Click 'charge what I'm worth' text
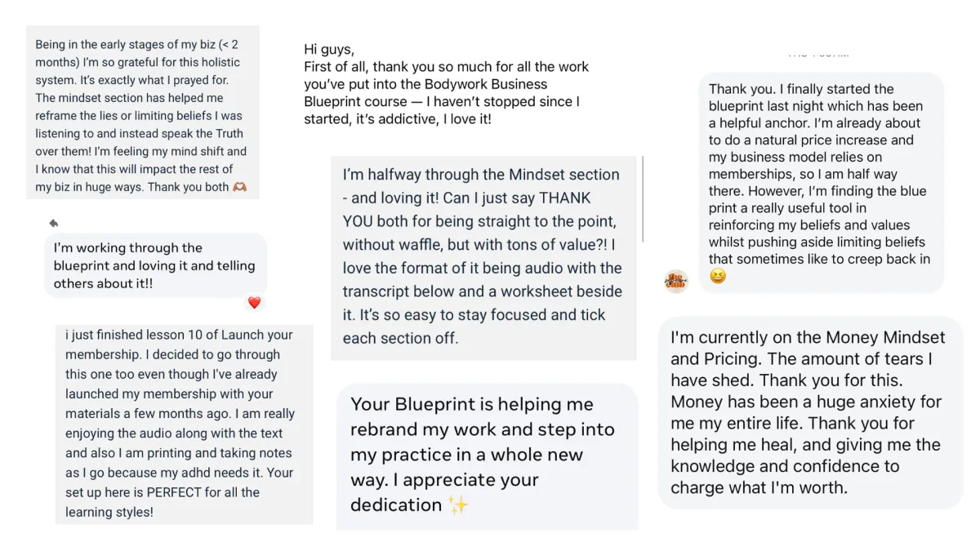980x551 pixels. click(x=759, y=488)
